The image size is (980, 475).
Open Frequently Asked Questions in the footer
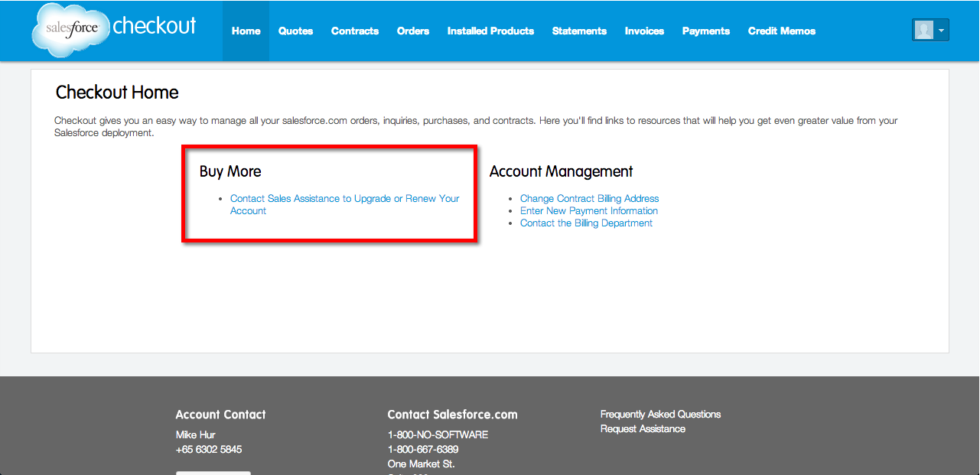pyautogui.click(x=660, y=415)
